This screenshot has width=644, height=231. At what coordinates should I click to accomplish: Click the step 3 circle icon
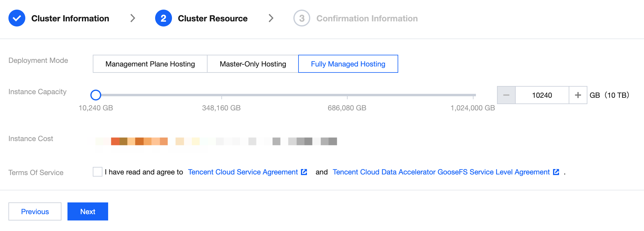302,18
